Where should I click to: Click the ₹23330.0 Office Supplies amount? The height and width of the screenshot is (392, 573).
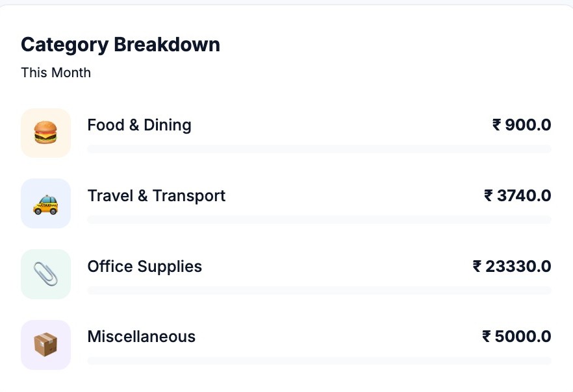pyautogui.click(x=511, y=266)
